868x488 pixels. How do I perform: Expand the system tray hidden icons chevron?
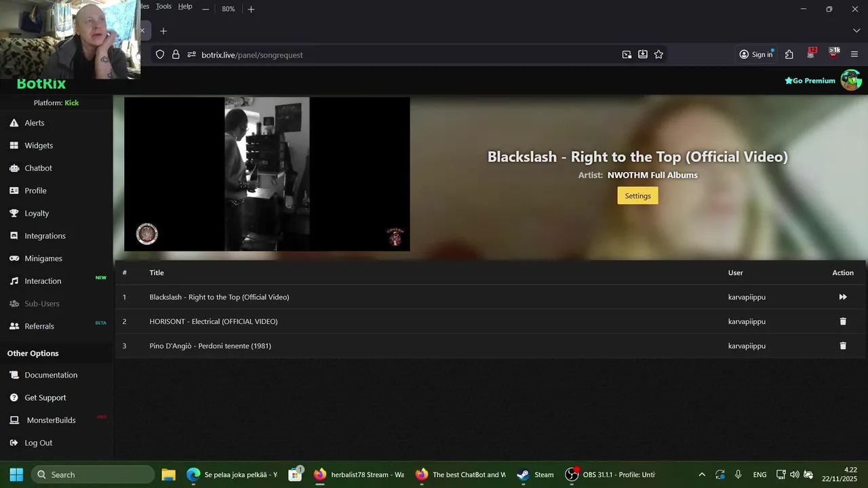click(702, 474)
